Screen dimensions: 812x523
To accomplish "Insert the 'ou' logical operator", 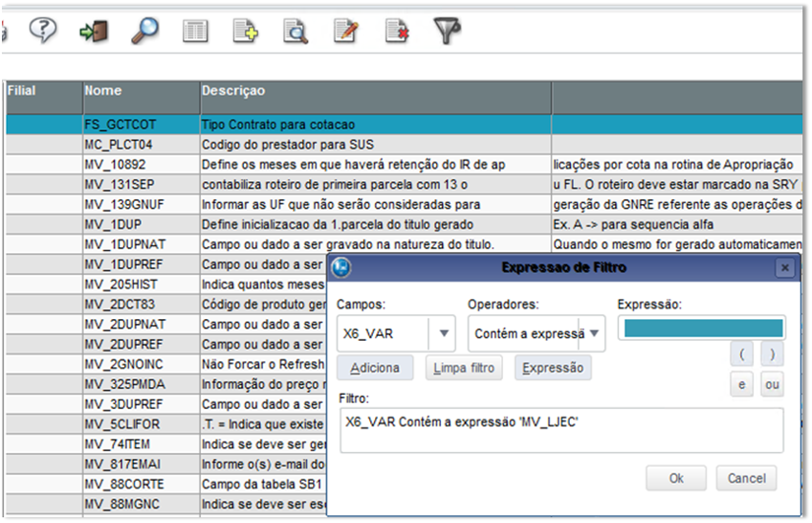I will point(773,385).
